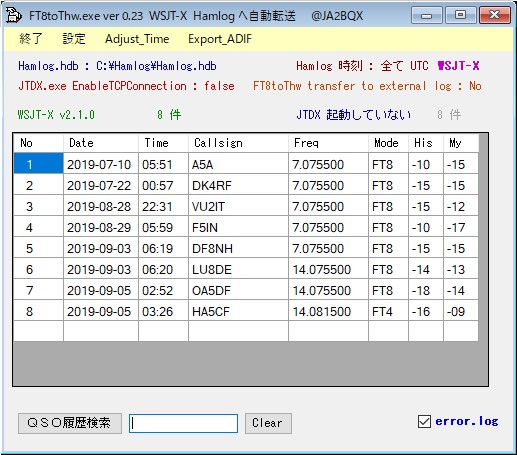Close the FT8toThw window
This screenshot has width=517, height=455.
click(495, 15)
